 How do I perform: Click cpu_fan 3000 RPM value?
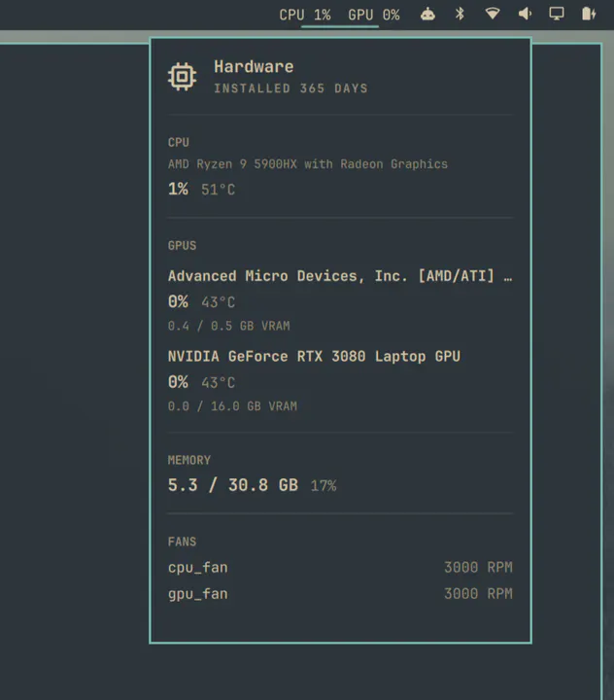(x=478, y=568)
